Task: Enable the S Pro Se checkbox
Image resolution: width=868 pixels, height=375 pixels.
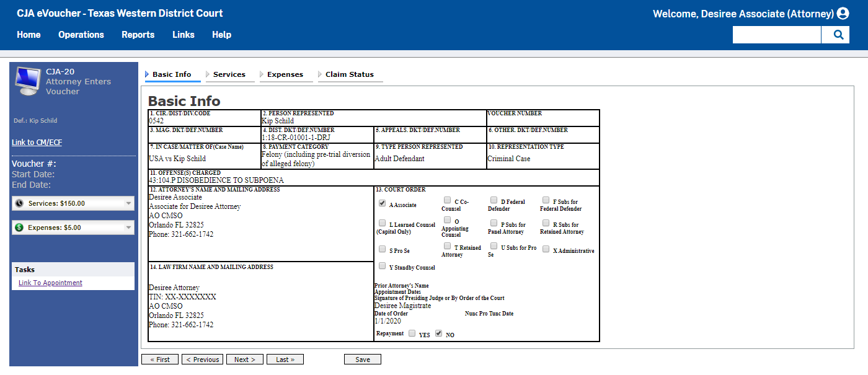Action: pos(382,249)
